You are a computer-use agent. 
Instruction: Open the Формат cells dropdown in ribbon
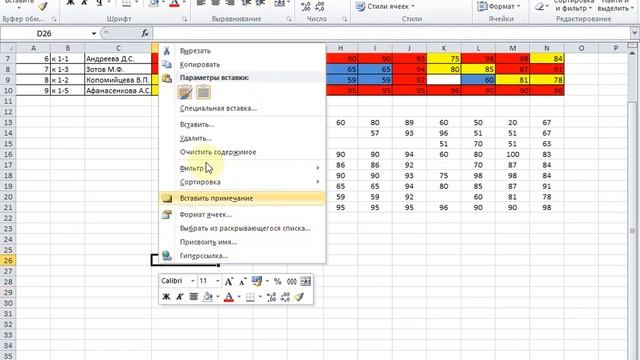(498, 7)
